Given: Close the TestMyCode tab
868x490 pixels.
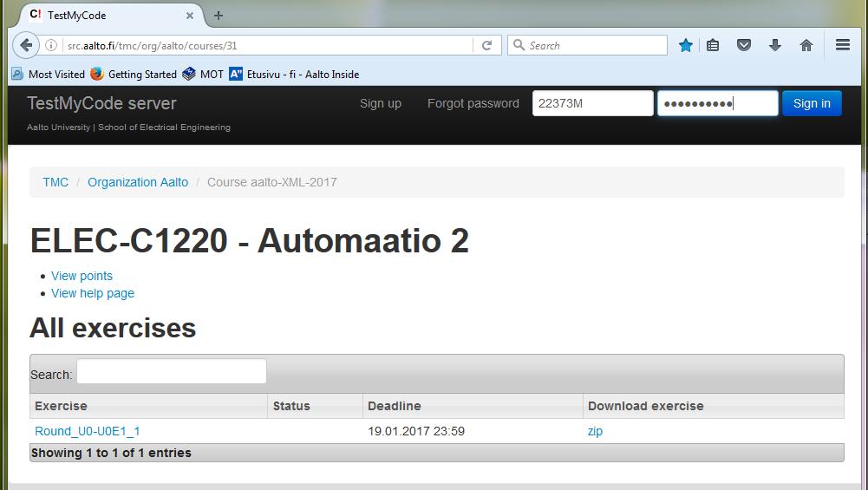Looking at the screenshot, I should (190, 16).
